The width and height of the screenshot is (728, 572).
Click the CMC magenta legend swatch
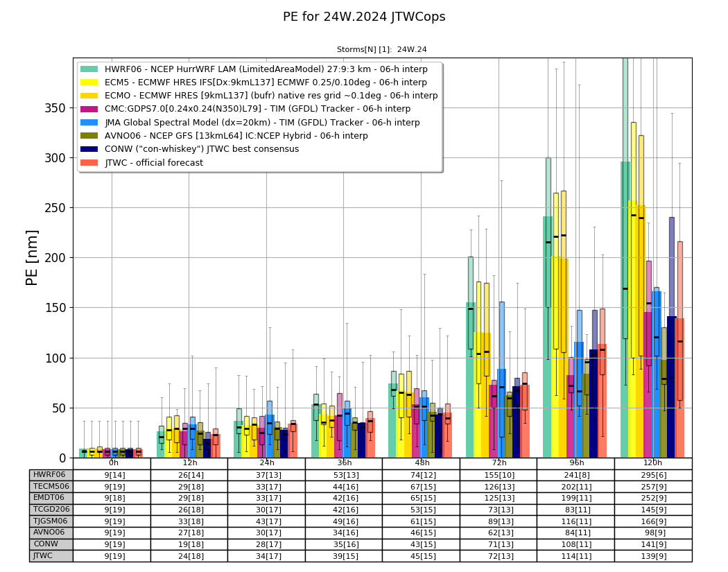(89, 109)
